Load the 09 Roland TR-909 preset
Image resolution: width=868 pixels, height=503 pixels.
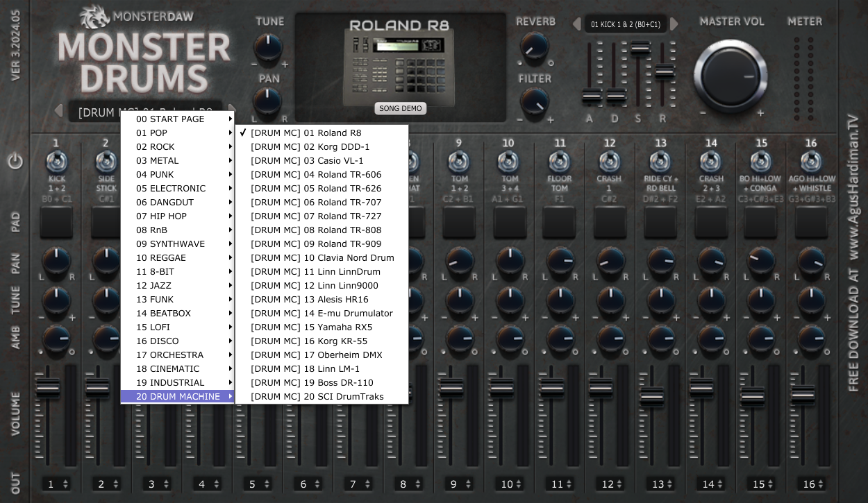click(322, 244)
